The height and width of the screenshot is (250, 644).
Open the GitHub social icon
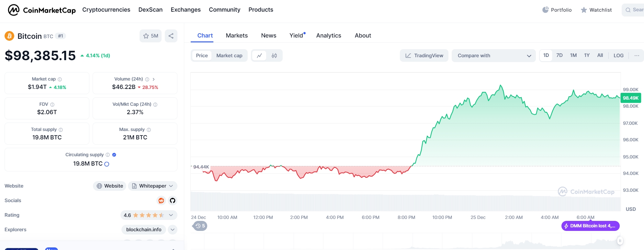173,201
